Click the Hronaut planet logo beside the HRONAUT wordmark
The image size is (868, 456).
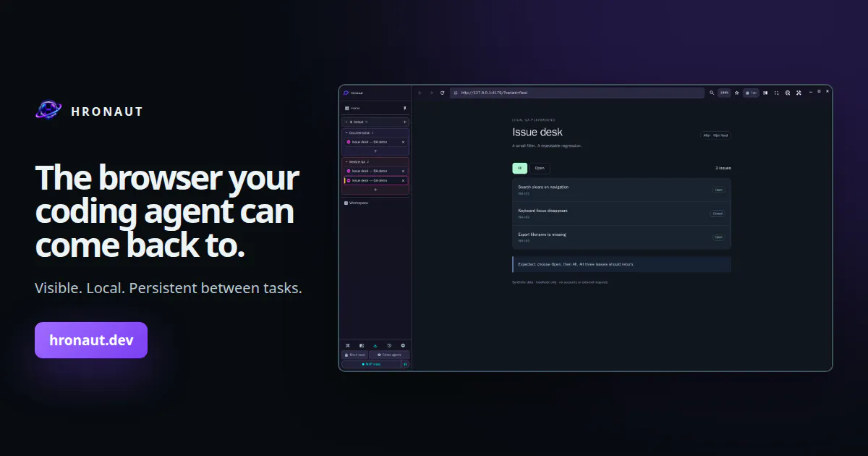48,111
